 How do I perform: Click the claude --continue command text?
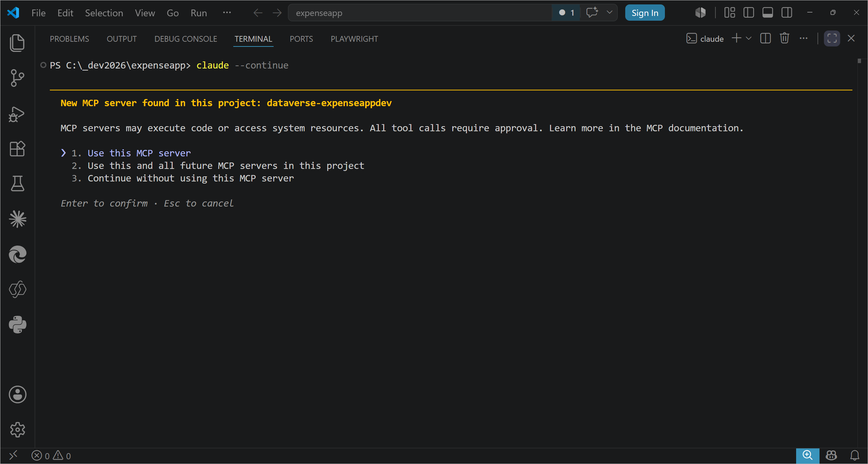pyautogui.click(x=242, y=65)
